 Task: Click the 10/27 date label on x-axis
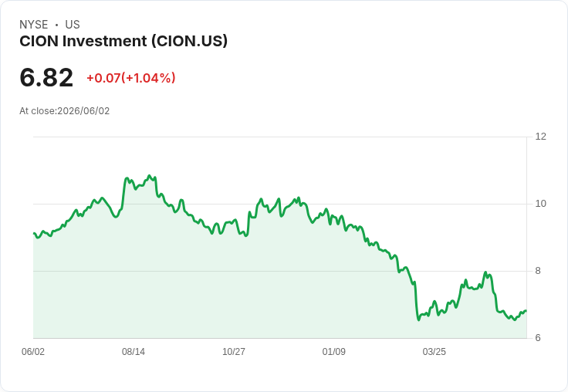(234, 352)
